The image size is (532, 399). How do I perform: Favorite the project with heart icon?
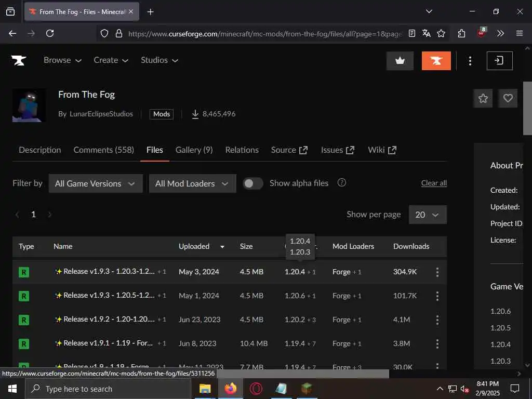click(x=508, y=98)
